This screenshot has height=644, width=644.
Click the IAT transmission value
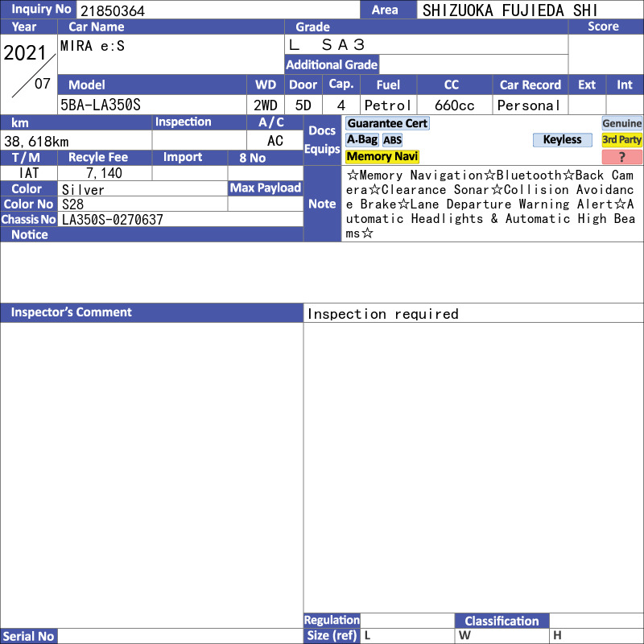28,173
